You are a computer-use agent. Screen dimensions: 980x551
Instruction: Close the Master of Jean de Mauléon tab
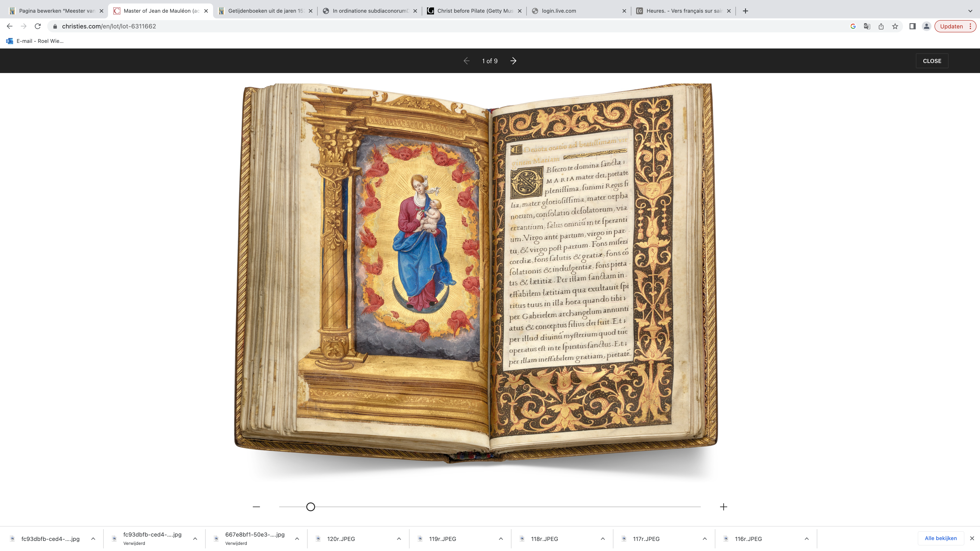pos(206,11)
